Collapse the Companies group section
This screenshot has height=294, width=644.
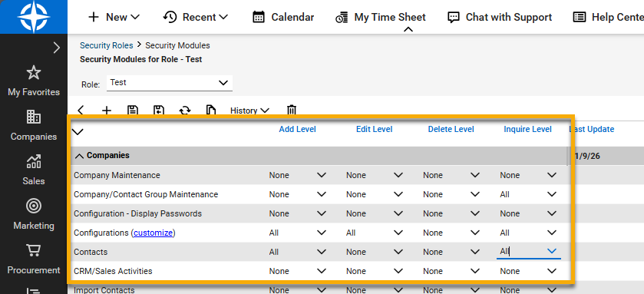tap(79, 156)
